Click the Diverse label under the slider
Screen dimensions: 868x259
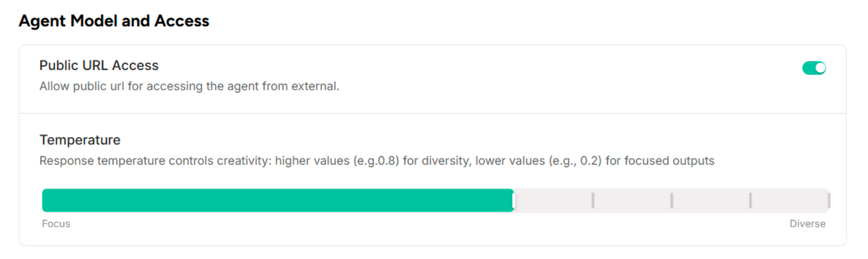click(807, 224)
